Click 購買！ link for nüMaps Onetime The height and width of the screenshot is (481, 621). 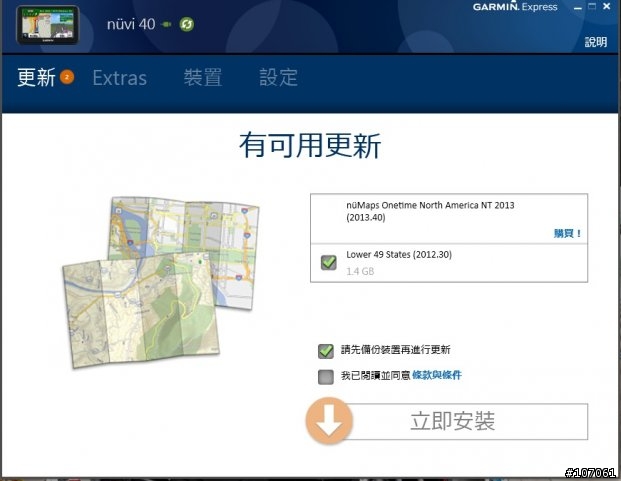click(568, 234)
